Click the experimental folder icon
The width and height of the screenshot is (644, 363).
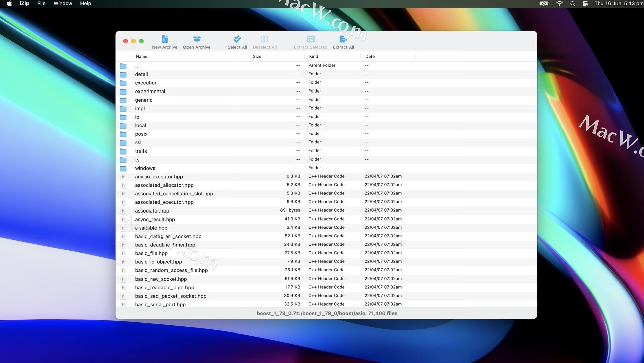click(123, 92)
